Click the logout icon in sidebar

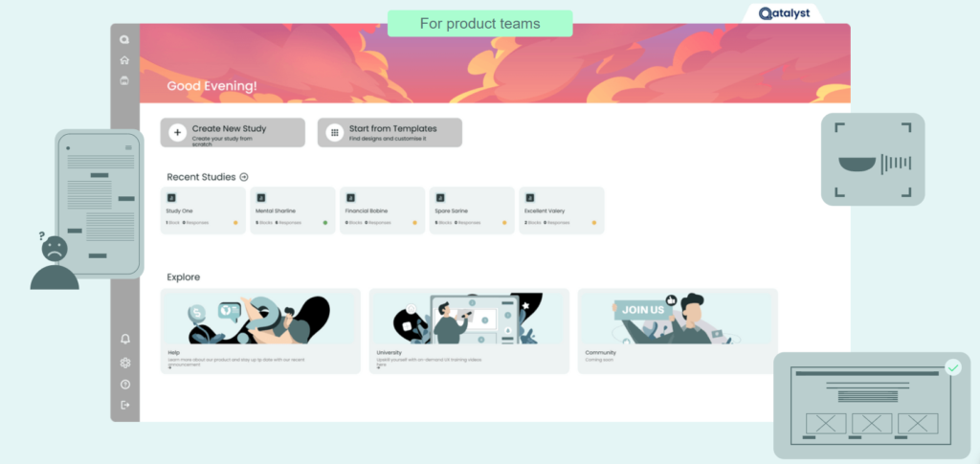point(125,405)
